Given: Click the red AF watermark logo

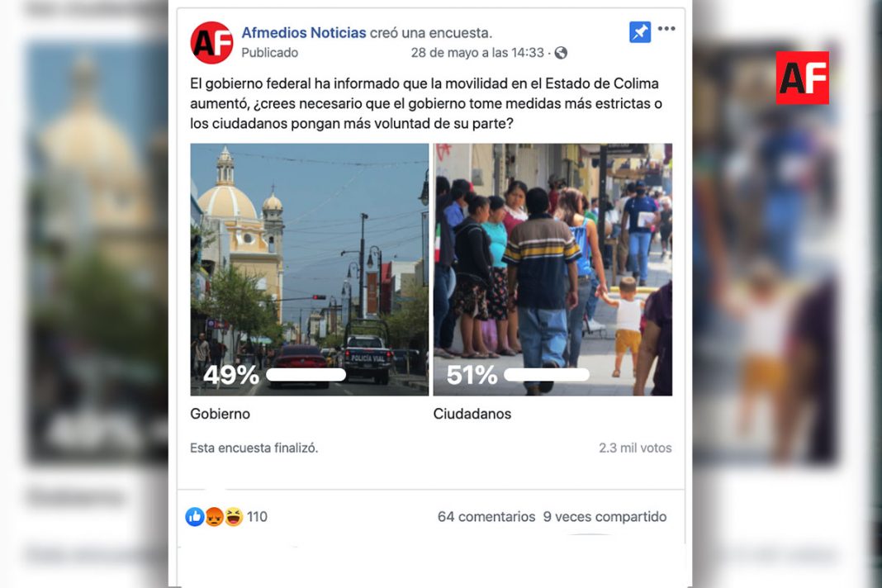Looking at the screenshot, I should click(x=802, y=78).
